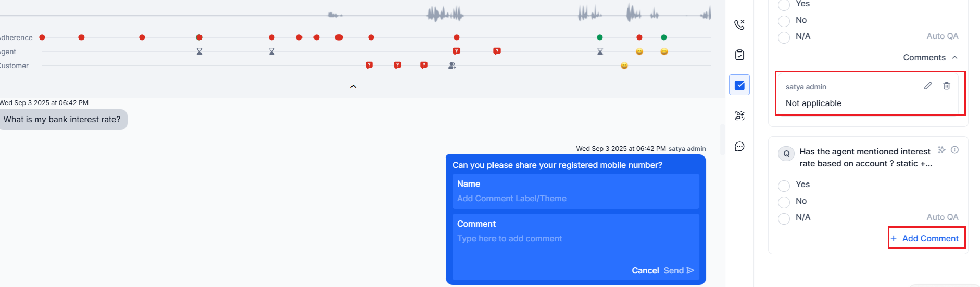Viewport: 980px width, 287px height.
Task: Edit the satya admin comment
Action: pos(928,86)
